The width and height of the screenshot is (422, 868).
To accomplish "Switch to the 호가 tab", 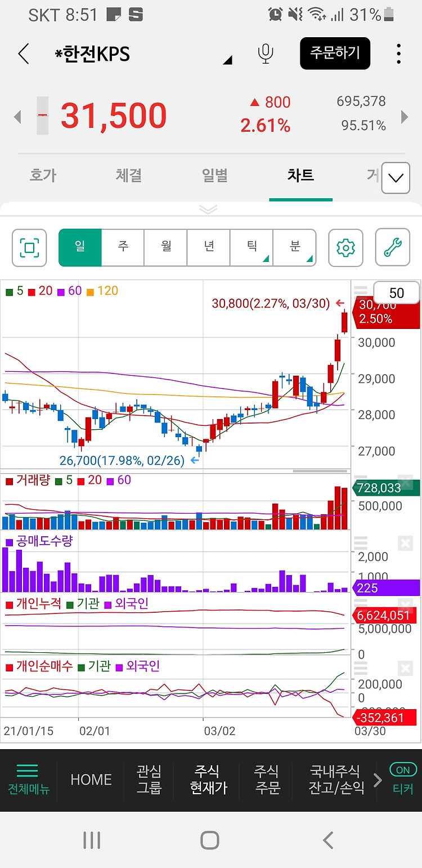I will (x=43, y=176).
